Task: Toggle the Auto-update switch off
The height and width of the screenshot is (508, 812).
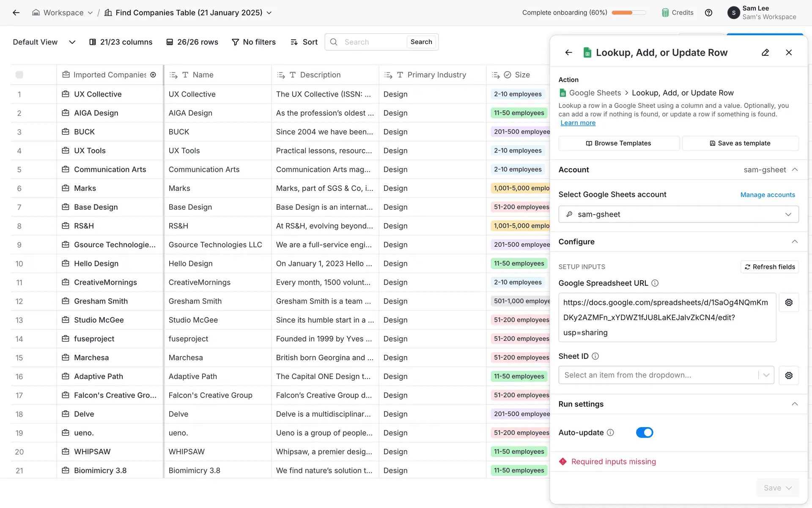Action: point(644,433)
